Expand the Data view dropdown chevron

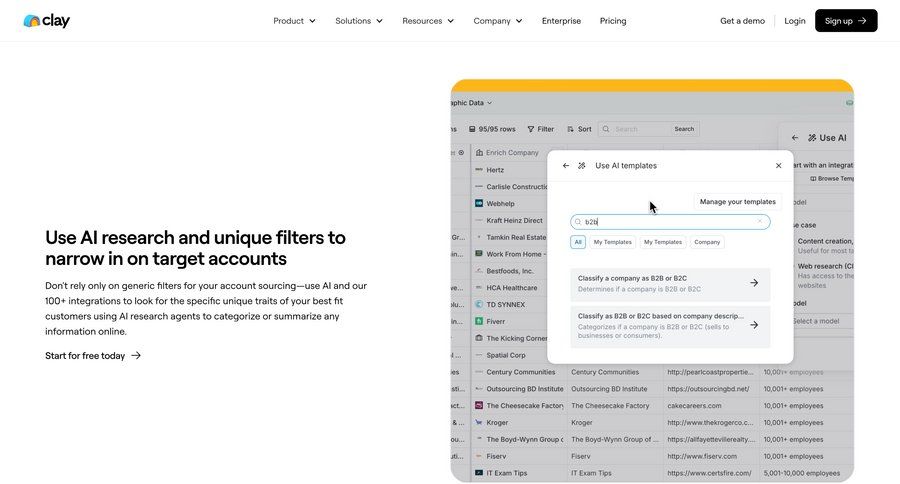pos(490,103)
